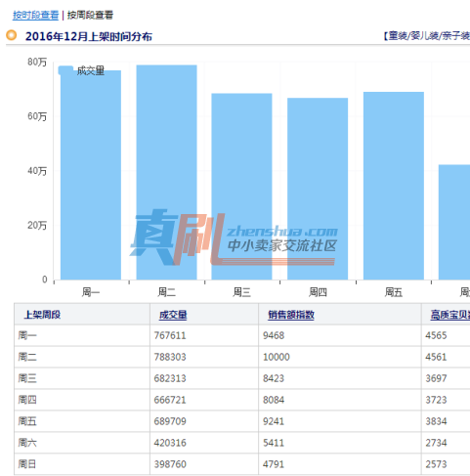Click sales index value 8423
This screenshot has height=476, width=470.
click(274, 378)
